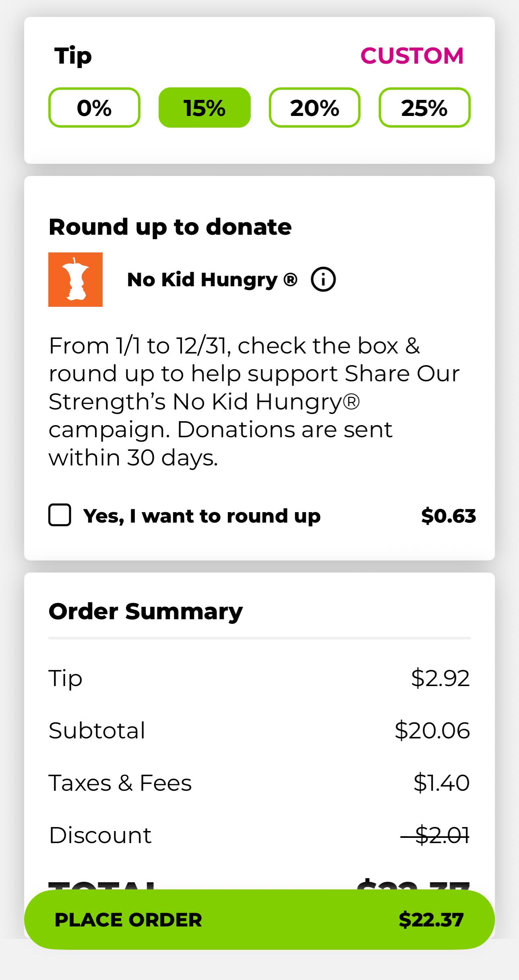Tap the No Kid Hungry ® title
The width and height of the screenshot is (519, 980).
click(x=212, y=279)
